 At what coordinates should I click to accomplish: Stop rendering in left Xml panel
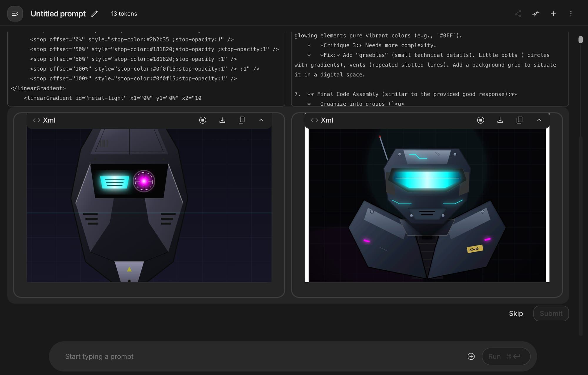[x=203, y=120]
